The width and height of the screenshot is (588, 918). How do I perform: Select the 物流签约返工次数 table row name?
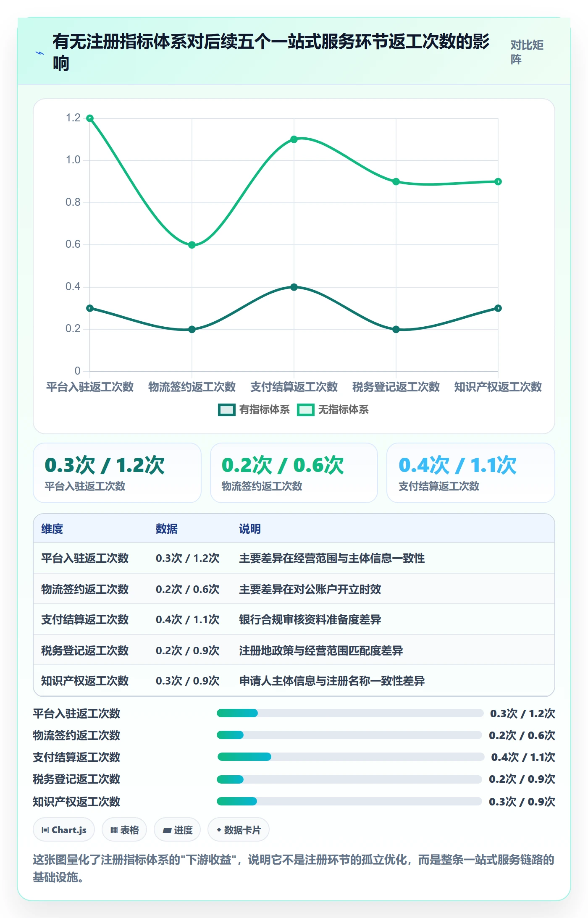click(x=85, y=589)
